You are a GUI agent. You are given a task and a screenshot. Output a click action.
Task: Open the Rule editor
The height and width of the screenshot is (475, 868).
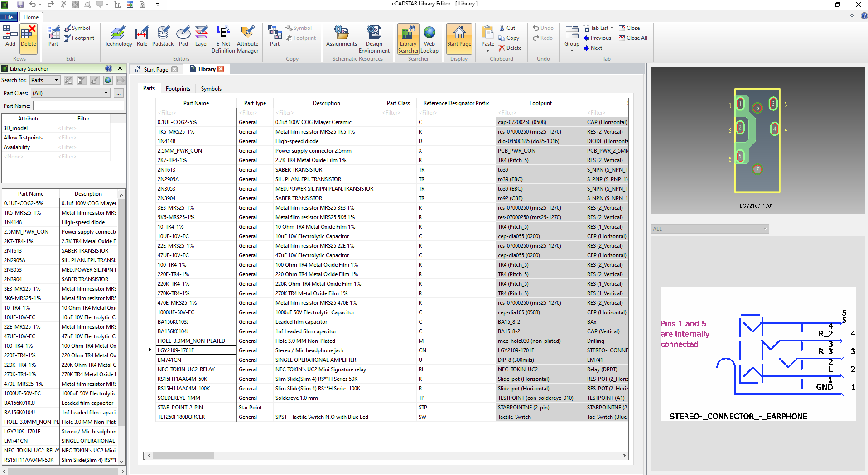[x=142, y=36]
